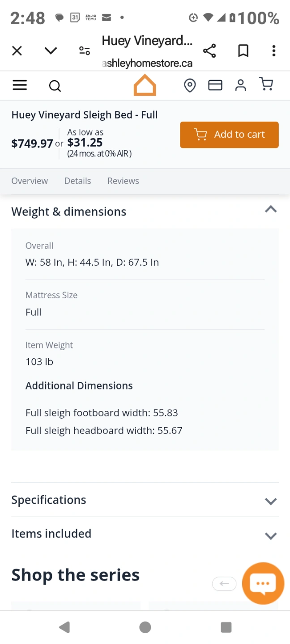This screenshot has height=644, width=290.
Task: Expand the Items included section
Action: tap(271, 535)
